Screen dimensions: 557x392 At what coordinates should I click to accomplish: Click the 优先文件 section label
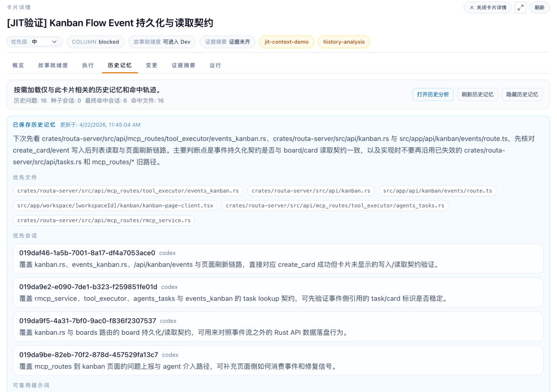pos(25,177)
